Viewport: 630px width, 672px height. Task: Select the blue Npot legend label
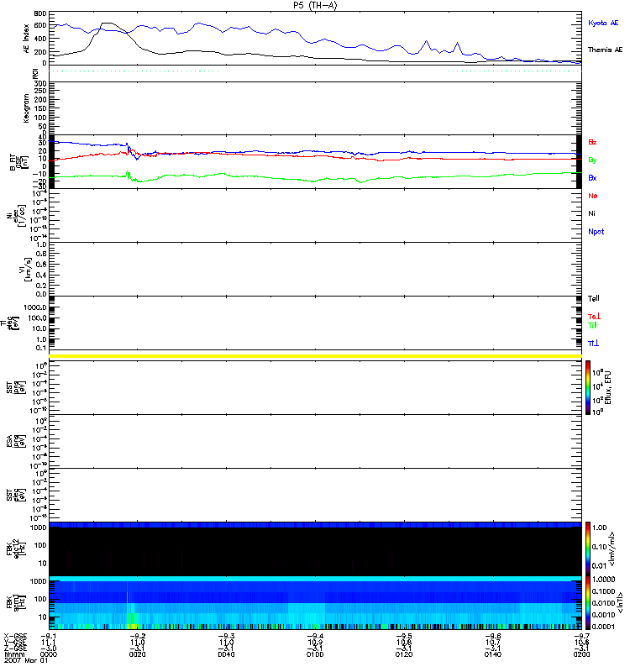tap(596, 232)
